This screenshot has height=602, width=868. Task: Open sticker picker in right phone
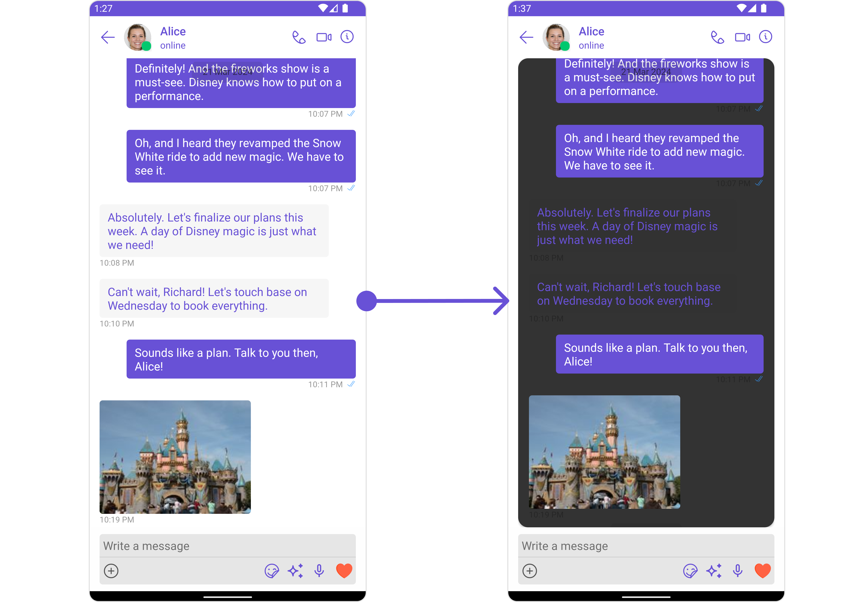[x=690, y=571]
